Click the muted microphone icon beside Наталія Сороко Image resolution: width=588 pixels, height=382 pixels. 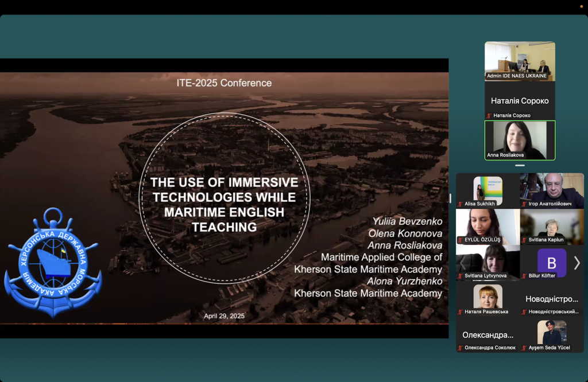tap(489, 116)
